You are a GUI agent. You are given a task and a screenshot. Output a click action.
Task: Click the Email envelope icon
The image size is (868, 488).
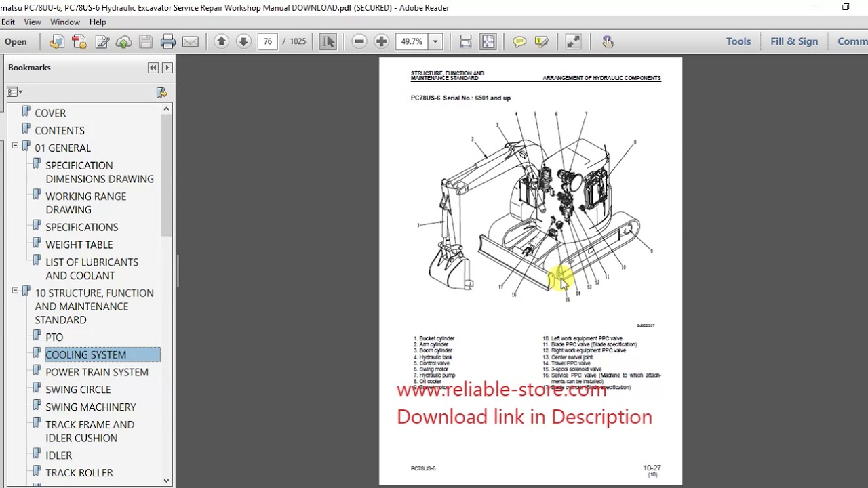[x=191, y=41]
